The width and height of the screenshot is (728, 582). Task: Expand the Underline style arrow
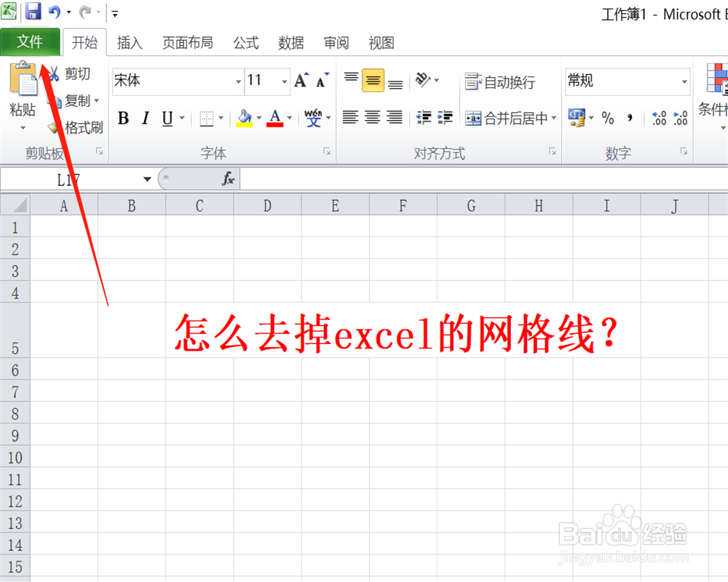coord(182,118)
